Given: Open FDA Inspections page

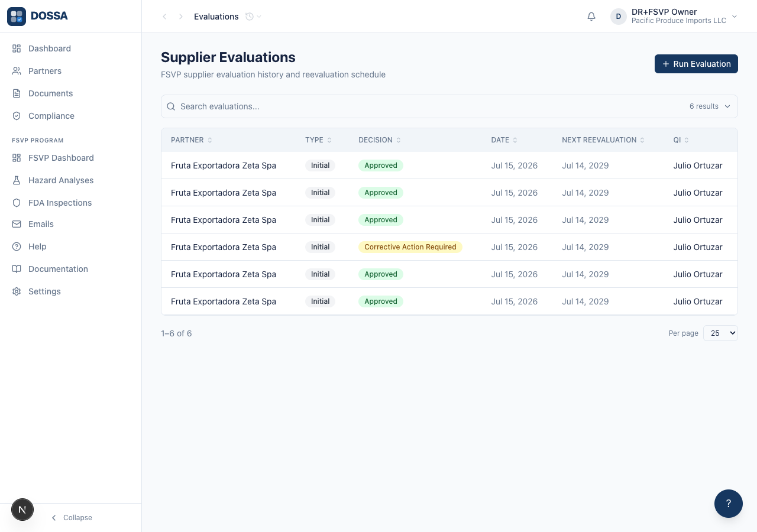Looking at the screenshot, I should pos(71,203).
